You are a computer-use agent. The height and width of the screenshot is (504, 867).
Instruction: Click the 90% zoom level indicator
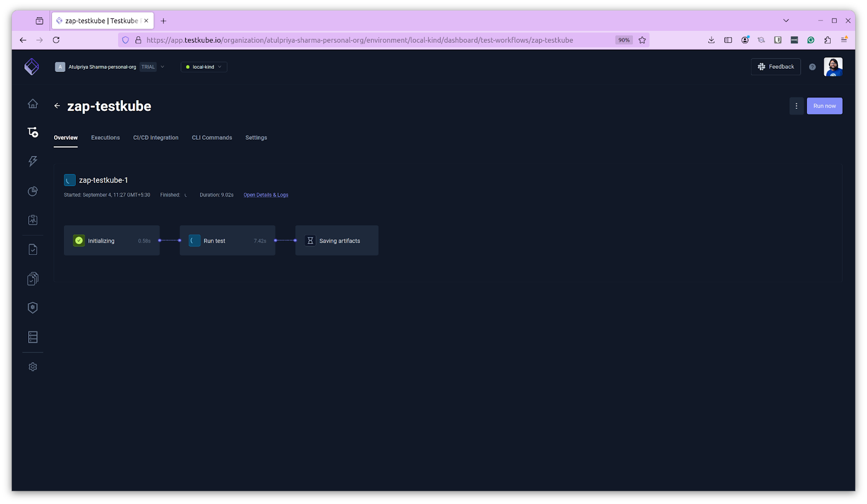[x=624, y=40]
